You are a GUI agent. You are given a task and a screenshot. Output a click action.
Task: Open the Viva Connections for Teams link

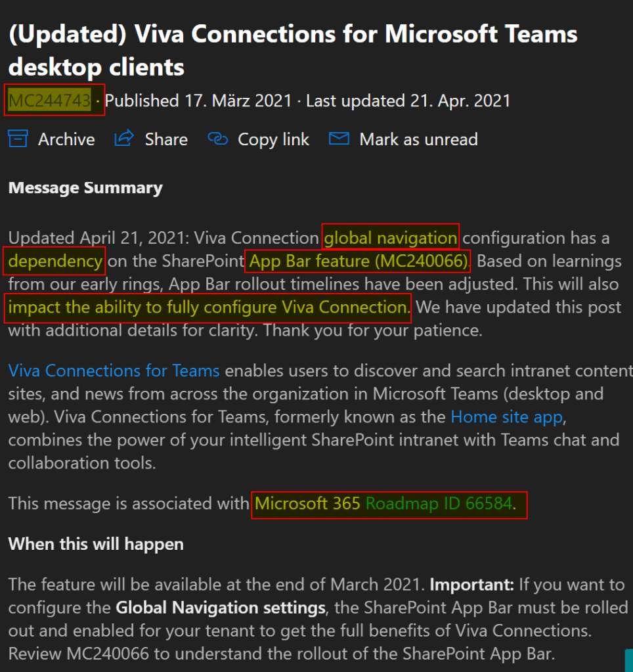pyautogui.click(x=114, y=370)
